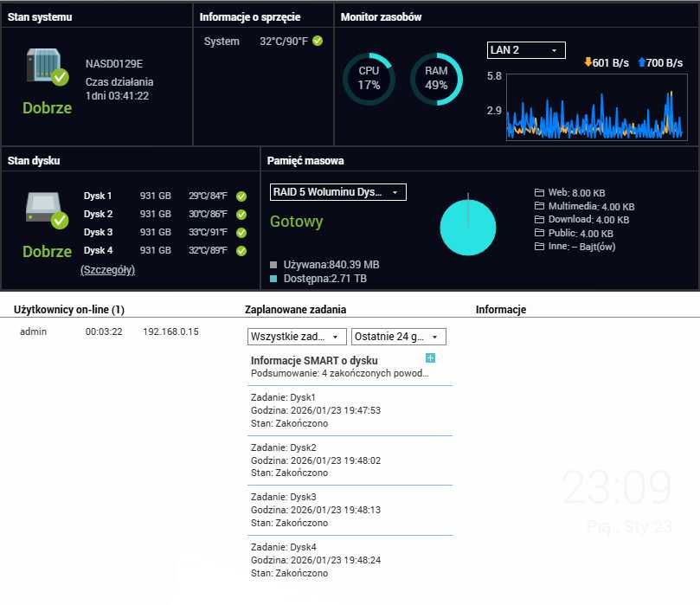Expand the Informacje SMART o dysku plus icon
700x605 pixels.
point(430,357)
